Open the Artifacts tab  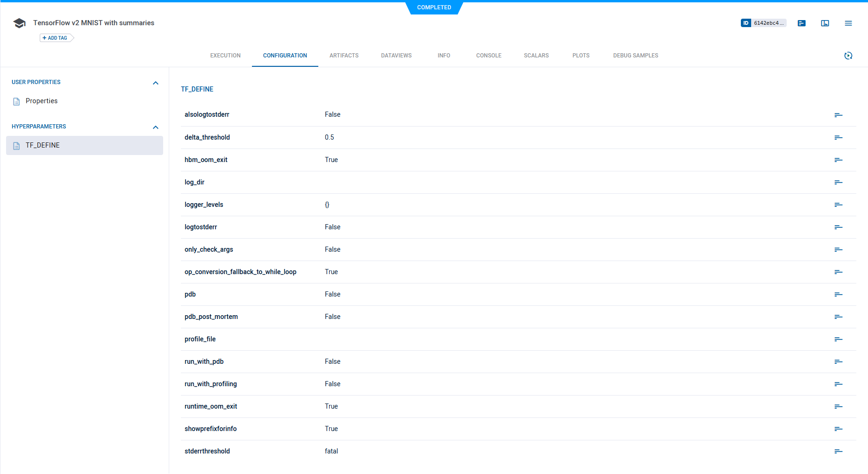point(344,56)
